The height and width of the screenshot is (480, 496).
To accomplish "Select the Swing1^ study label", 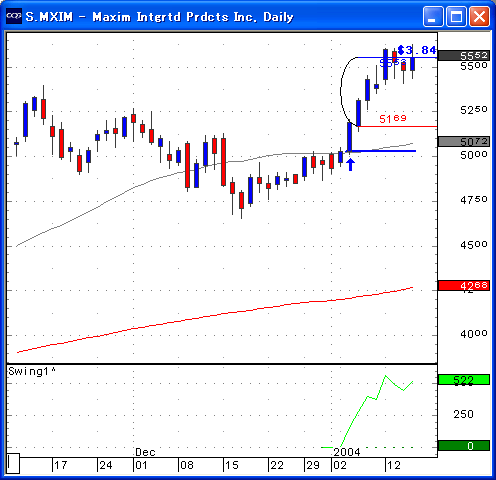I will pyautogui.click(x=32, y=371).
